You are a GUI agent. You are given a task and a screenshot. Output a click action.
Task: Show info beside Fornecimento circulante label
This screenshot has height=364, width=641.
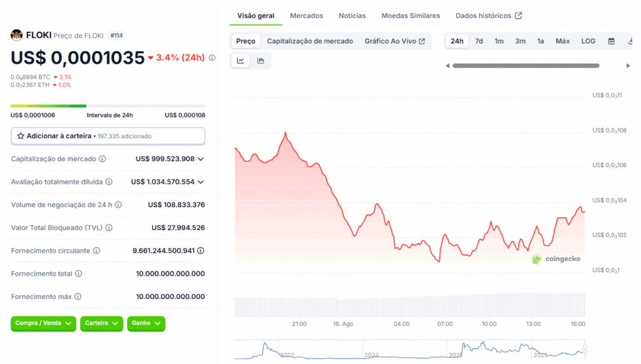coord(96,250)
